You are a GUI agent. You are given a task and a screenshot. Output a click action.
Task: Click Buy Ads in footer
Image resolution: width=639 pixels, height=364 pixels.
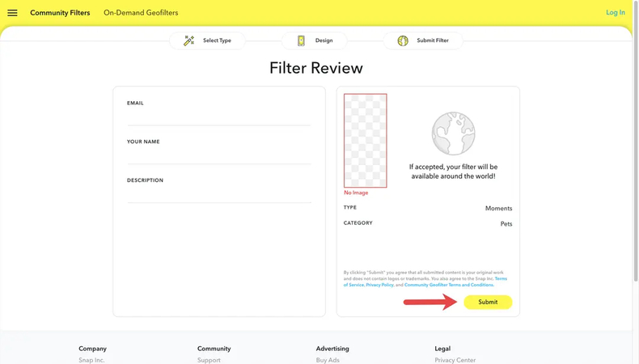[x=328, y=360]
